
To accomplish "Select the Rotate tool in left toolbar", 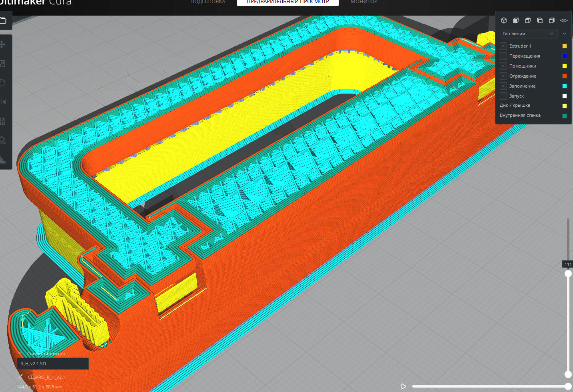I will (2, 83).
